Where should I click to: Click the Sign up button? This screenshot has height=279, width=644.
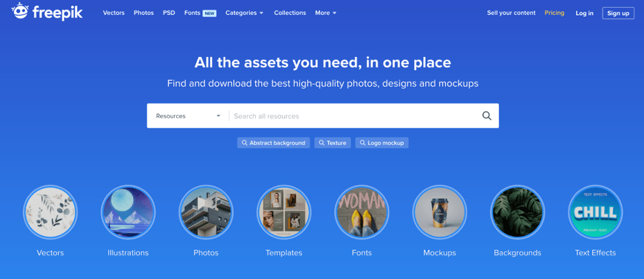coord(618,13)
